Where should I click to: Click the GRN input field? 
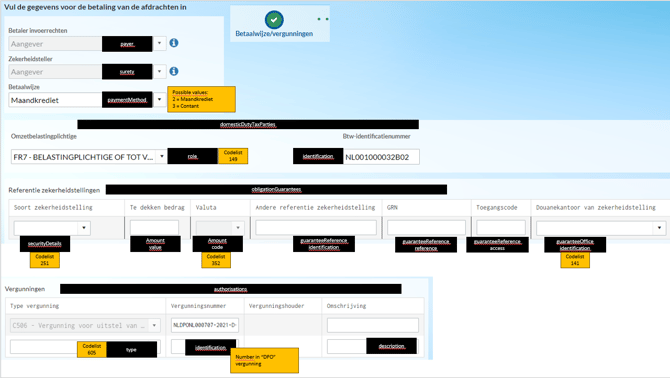click(x=426, y=228)
